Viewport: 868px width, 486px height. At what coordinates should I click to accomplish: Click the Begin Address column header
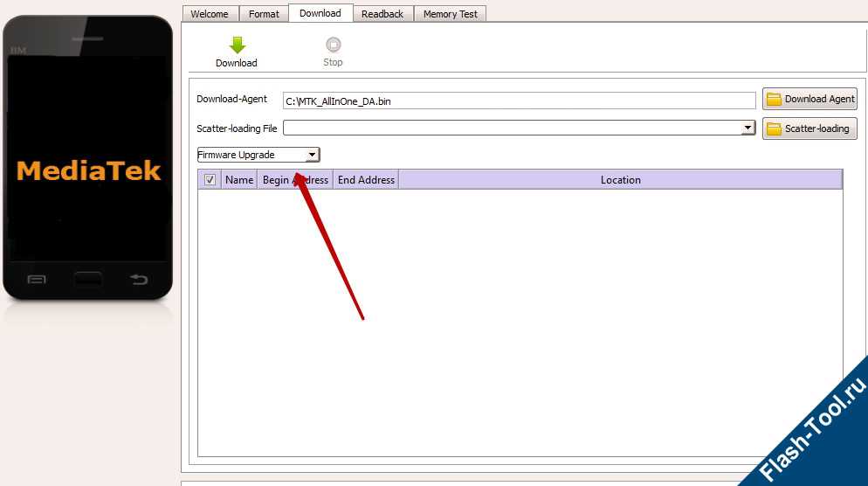pos(295,180)
